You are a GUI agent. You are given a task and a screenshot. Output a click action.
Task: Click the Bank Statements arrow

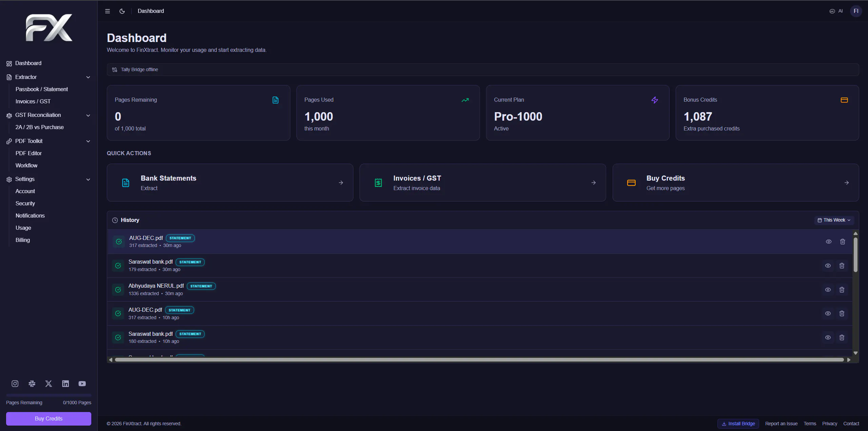(x=341, y=183)
